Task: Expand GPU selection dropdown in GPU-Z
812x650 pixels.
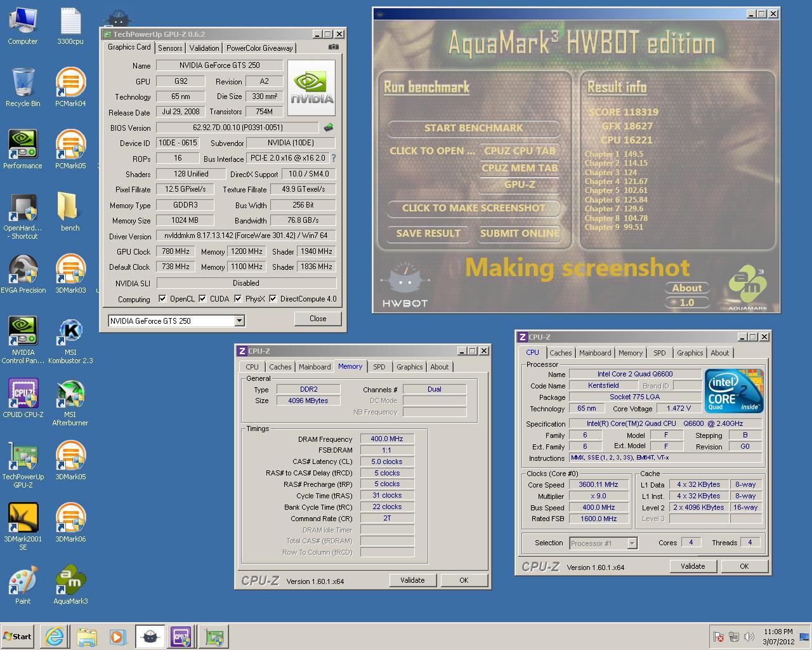Action: (239, 321)
